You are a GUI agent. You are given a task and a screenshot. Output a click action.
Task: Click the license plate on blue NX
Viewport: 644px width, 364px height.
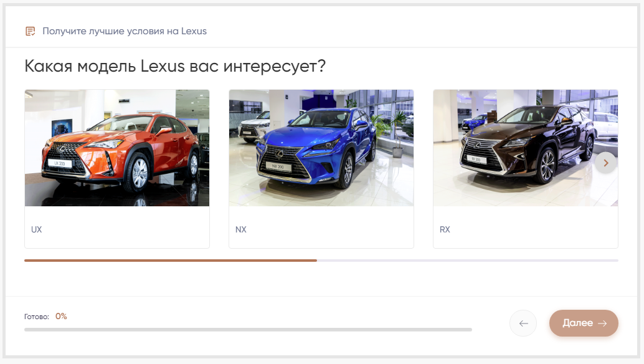pyautogui.click(x=277, y=166)
